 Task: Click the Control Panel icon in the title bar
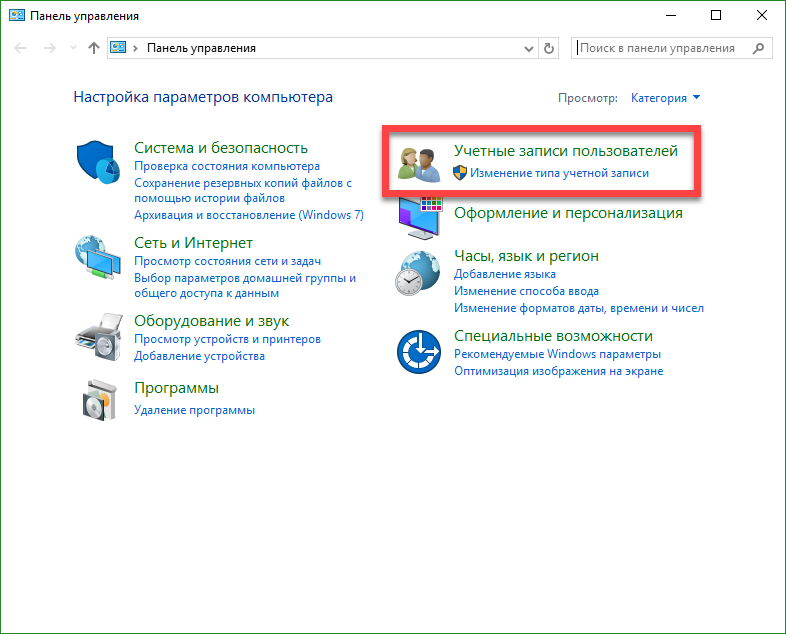pos(17,16)
